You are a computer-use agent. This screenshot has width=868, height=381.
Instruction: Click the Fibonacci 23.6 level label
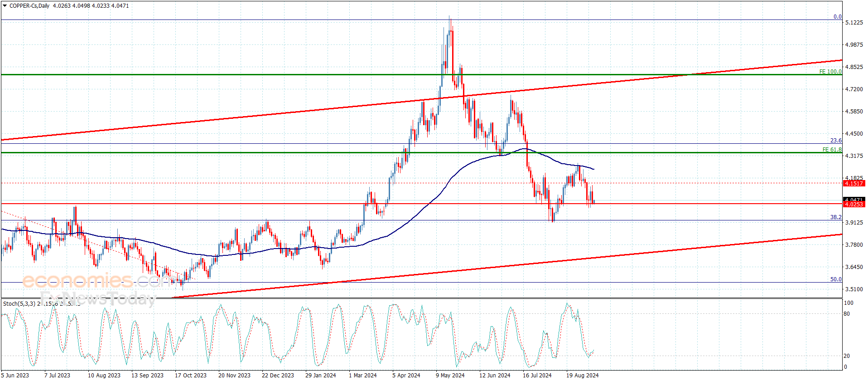[836, 141]
